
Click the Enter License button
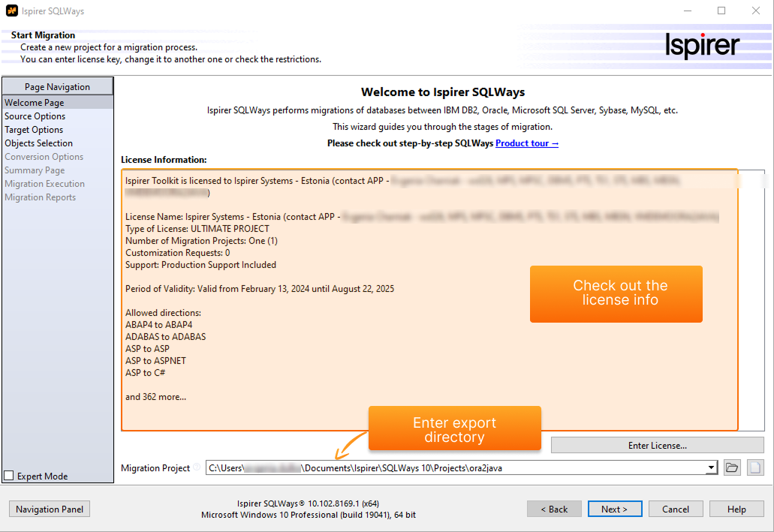point(657,445)
